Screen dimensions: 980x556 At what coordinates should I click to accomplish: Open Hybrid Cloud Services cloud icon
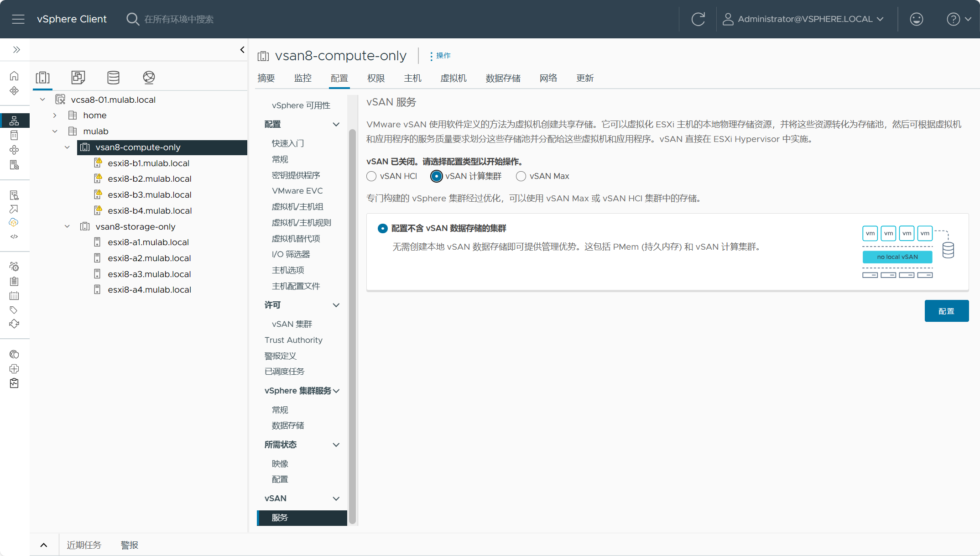(x=14, y=223)
